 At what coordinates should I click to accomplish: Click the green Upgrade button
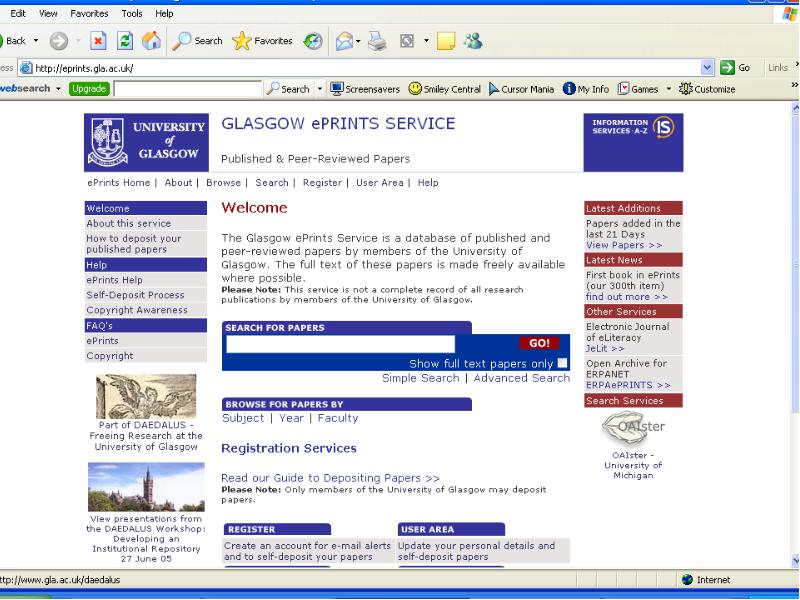(x=89, y=89)
